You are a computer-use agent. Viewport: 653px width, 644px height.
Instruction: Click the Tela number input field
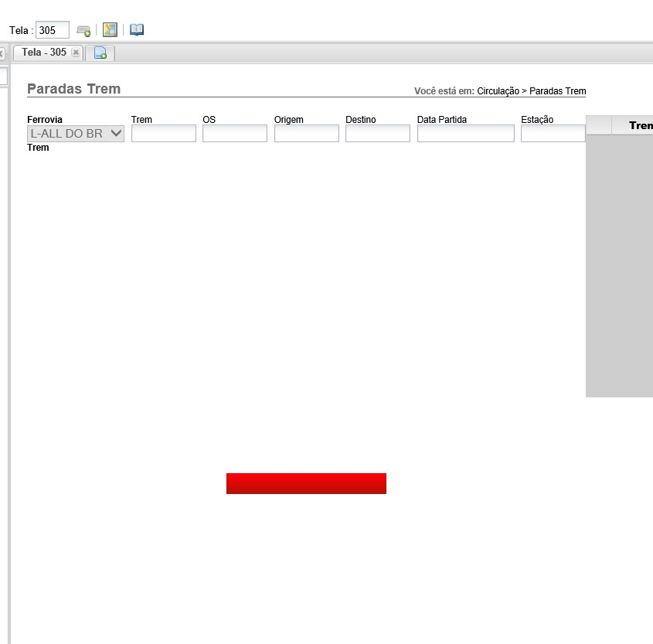[x=53, y=30]
